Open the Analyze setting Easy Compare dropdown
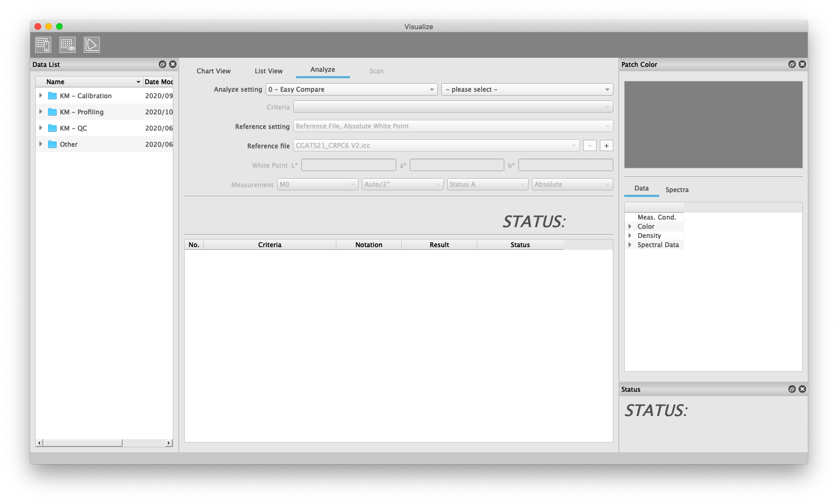Viewport: 838px width, 504px height. point(352,90)
